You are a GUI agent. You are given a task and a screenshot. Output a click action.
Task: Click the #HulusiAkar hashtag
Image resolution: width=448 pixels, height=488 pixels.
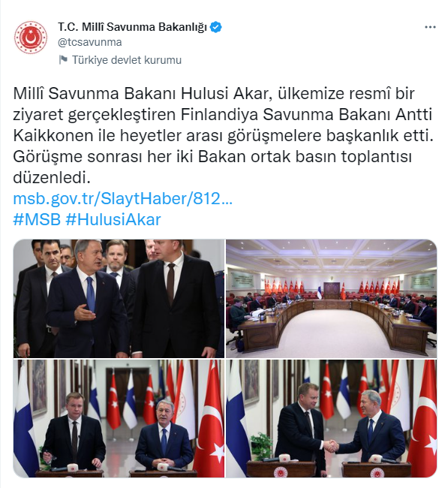tap(113, 219)
